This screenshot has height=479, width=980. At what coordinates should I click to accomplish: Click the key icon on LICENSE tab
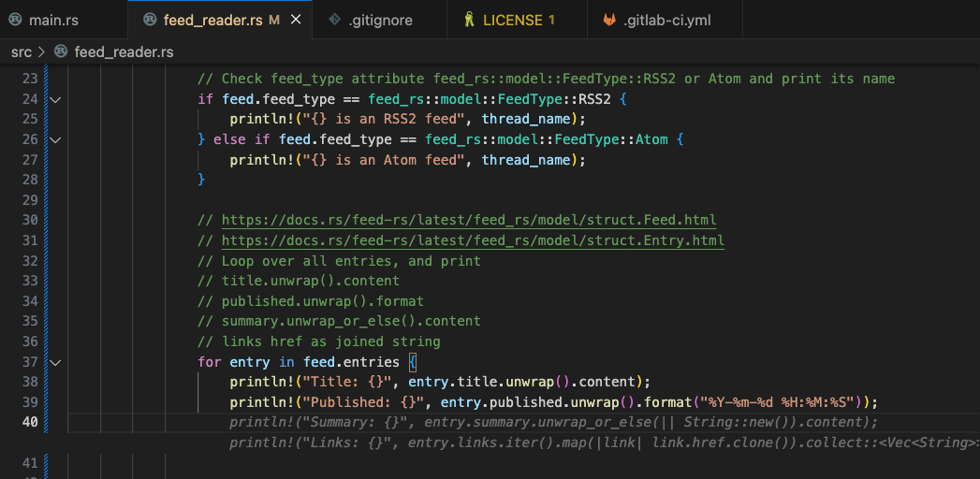click(x=469, y=20)
